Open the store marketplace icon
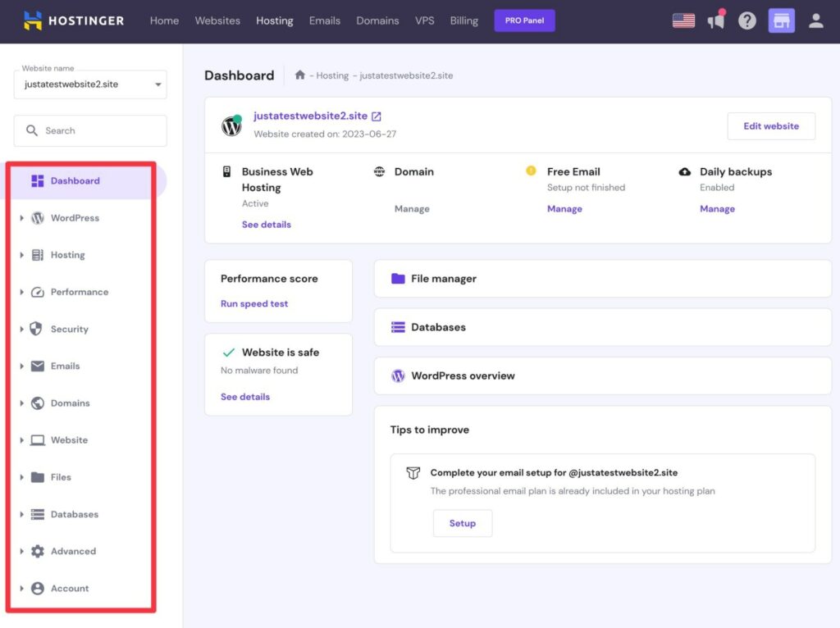 click(781, 20)
